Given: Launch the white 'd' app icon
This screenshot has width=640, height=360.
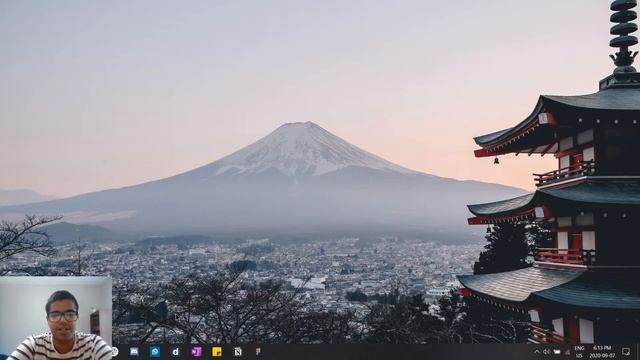Looking at the screenshot, I should point(176,351).
